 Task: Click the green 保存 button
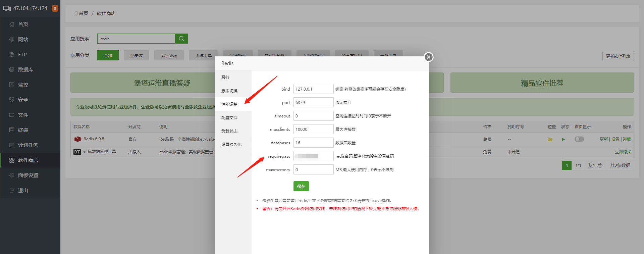(x=301, y=186)
